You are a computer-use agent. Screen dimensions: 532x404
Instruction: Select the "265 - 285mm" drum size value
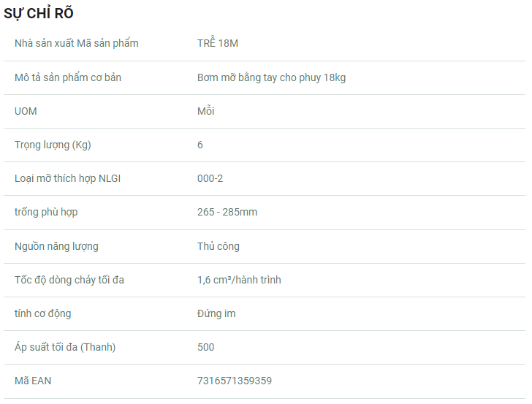click(227, 212)
